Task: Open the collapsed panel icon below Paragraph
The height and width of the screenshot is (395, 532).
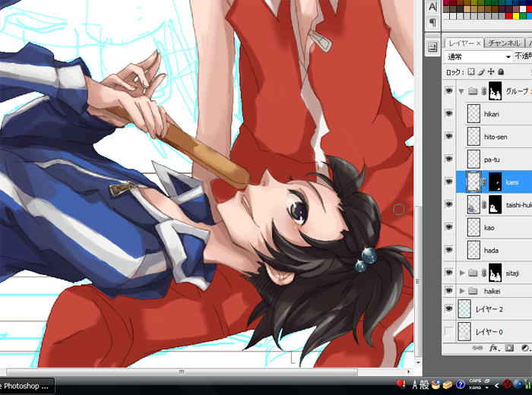Action: tap(432, 47)
